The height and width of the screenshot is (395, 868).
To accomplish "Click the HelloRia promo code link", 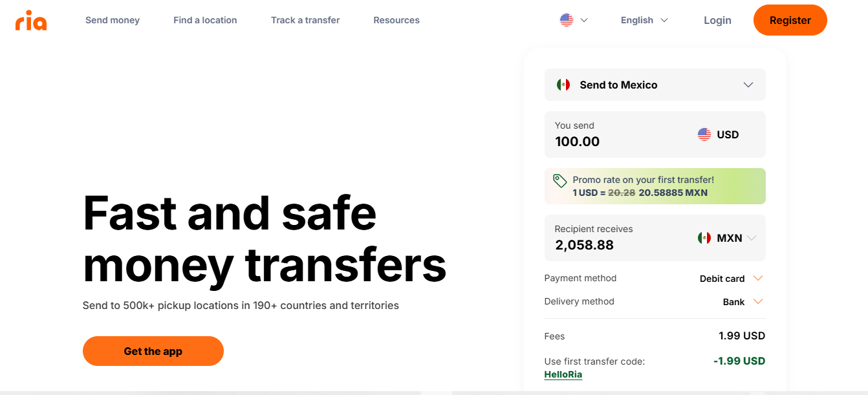I will click(563, 374).
